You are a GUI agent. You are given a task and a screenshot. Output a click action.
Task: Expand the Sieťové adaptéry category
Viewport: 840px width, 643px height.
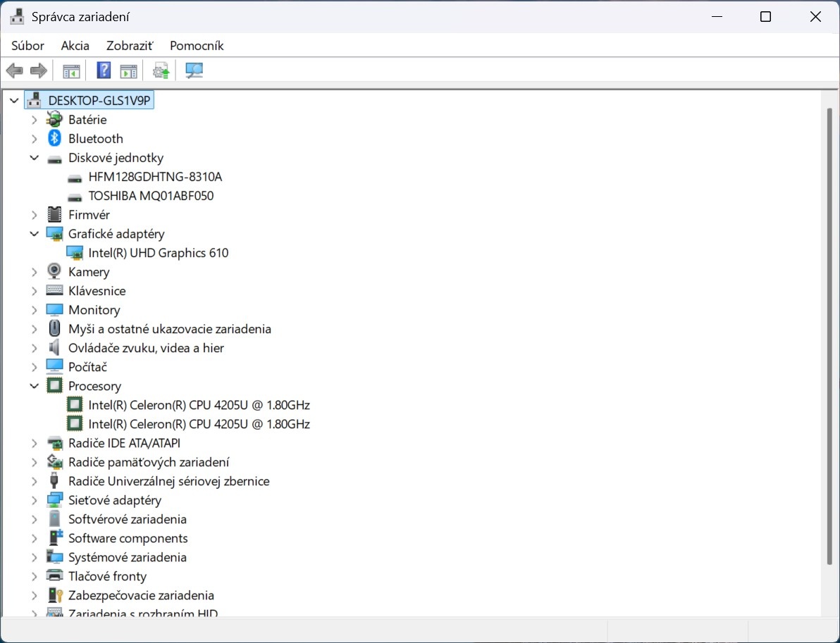pyautogui.click(x=34, y=500)
